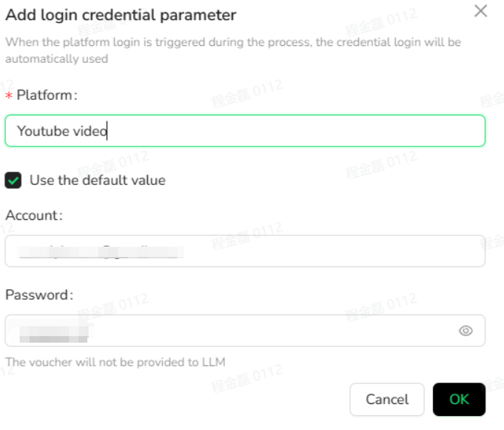Screen dimensions: 504x430
Task: Close the Add login credential dialog
Action: 481,11
